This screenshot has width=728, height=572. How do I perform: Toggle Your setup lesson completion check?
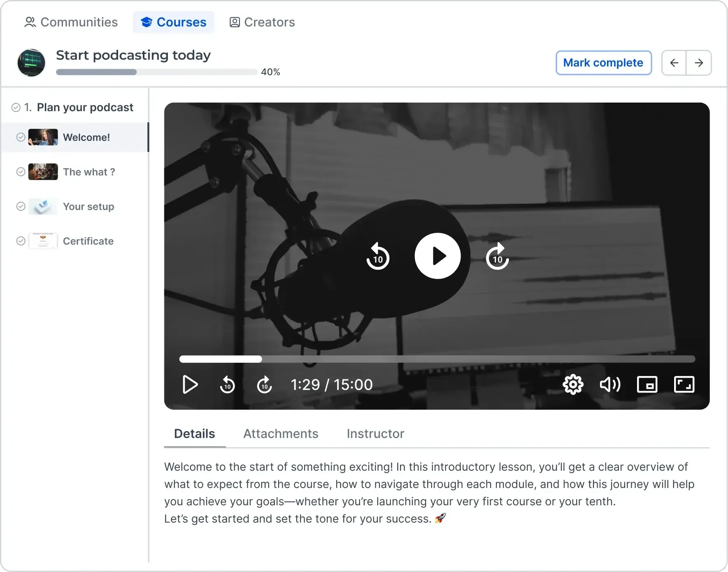[x=21, y=206]
